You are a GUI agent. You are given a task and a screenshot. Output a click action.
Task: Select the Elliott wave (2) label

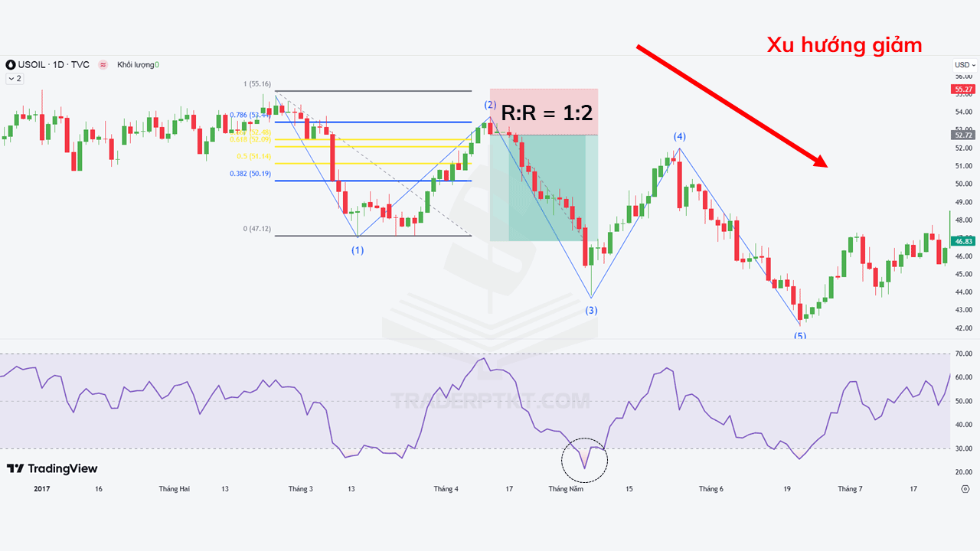(490, 105)
